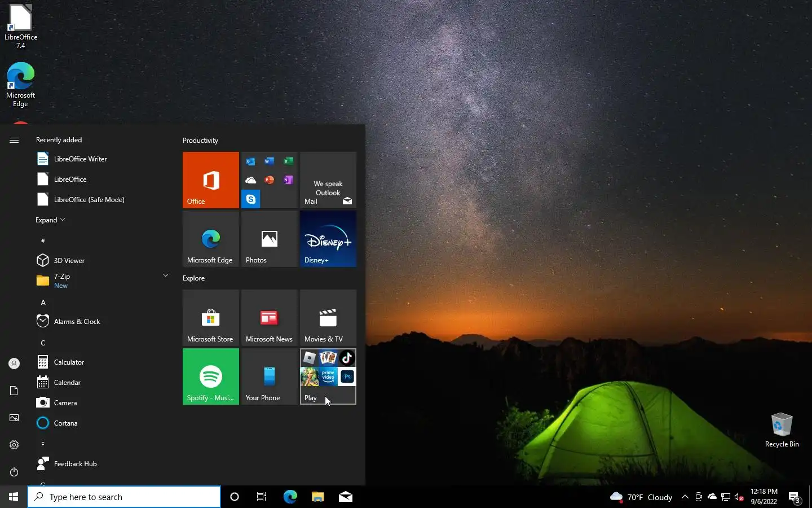Click the Type here to search box
812x508 pixels.
click(124, 497)
